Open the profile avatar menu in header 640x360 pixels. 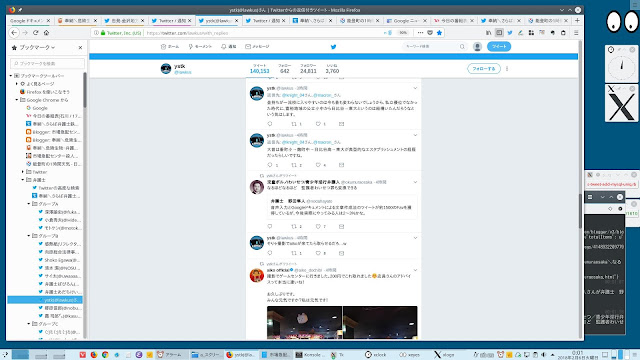[x=477, y=47]
